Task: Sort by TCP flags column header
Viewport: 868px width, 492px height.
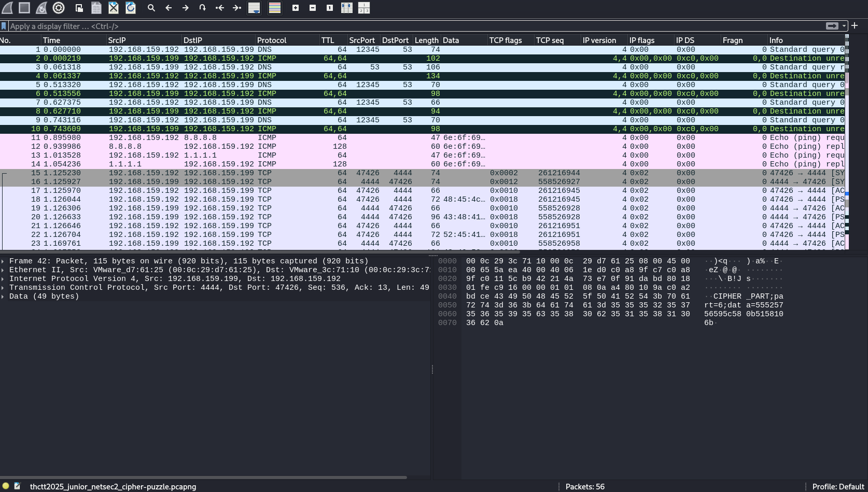Action: coord(511,40)
